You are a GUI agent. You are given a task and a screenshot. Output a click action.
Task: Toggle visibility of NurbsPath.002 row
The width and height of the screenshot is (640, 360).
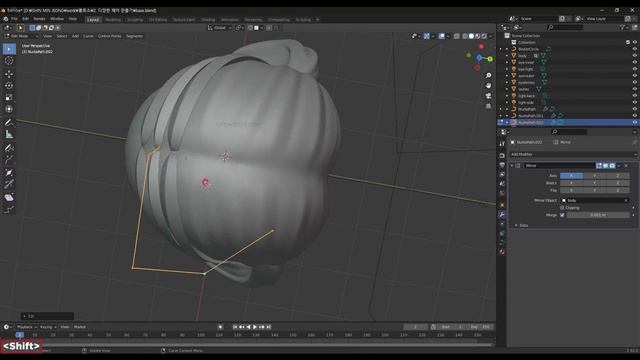(635, 122)
